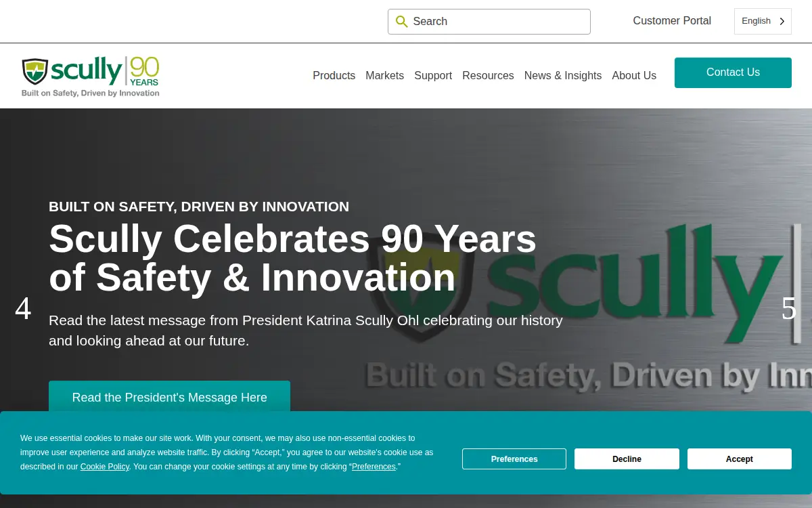The height and width of the screenshot is (508, 812).
Task: Open cookie Preferences button
Action: 514,459
